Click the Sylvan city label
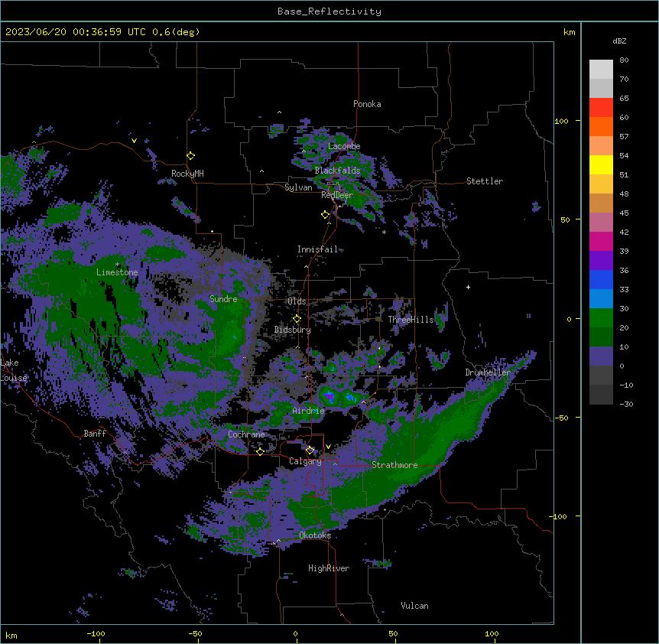Screen dimensions: 659x644 (298, 187)
